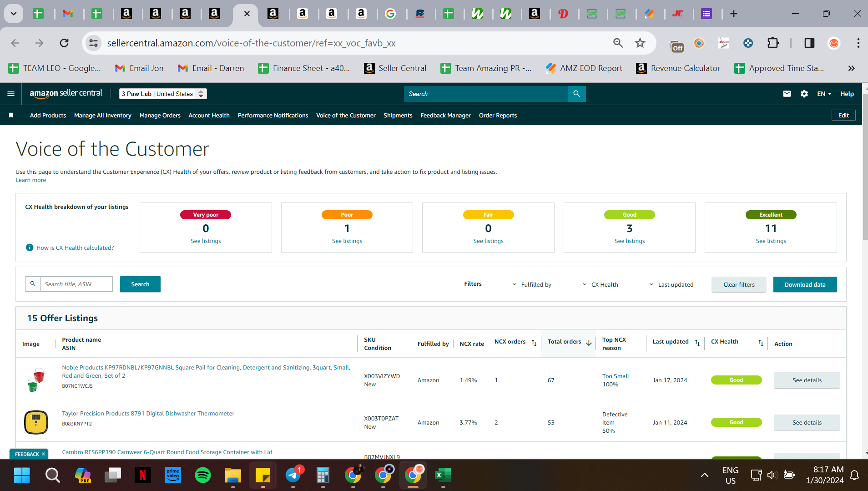Screen dimensions: 868x491
Task: Click the magnifier button beside Seller Central search
Action: (x=576, y=94)
